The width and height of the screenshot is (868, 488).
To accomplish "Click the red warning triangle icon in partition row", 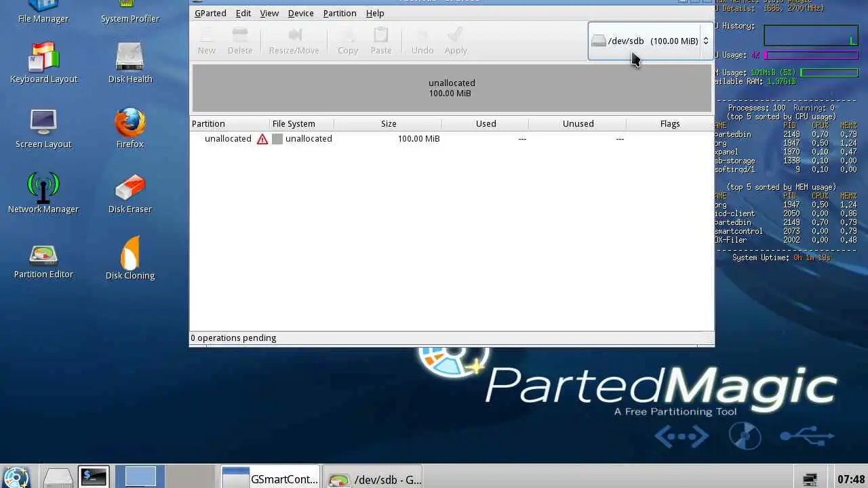I will [262, 139].
